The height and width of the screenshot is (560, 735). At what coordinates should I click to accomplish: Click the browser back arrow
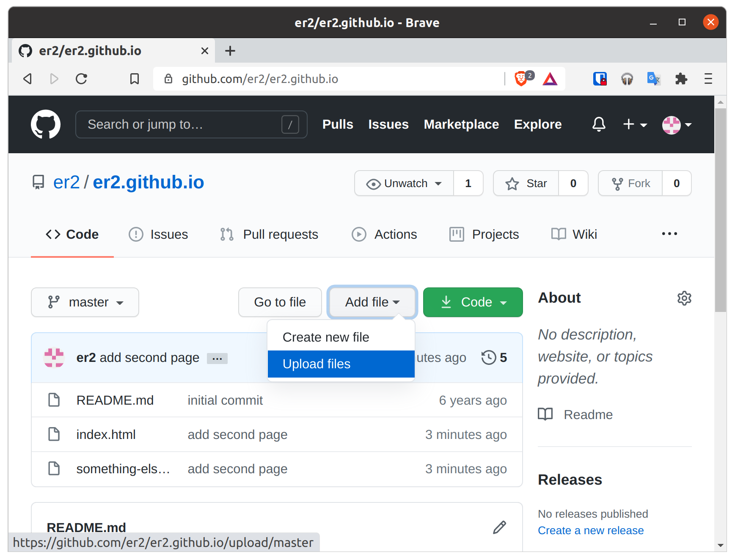click(28, 79)
